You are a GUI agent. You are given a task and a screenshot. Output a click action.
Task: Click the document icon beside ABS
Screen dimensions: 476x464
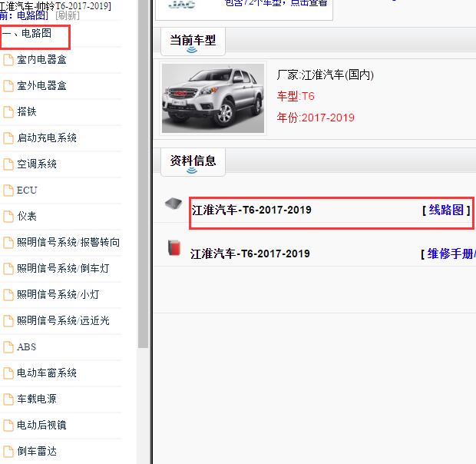pyautogui.click(x=8, y=347)
